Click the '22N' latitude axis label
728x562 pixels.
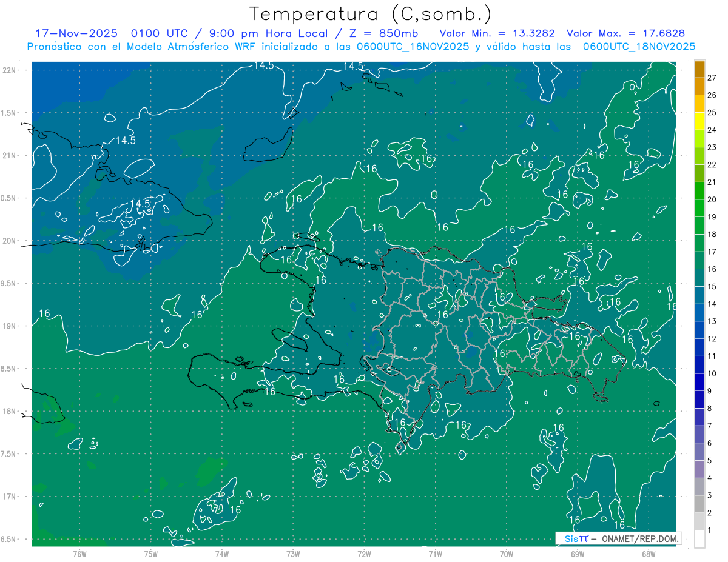[10, 70]
